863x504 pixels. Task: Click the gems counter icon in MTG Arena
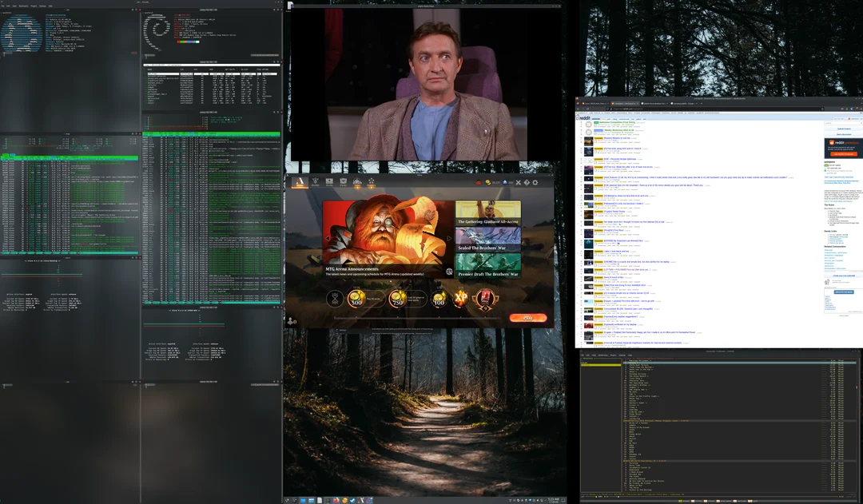tap(505, 182)
